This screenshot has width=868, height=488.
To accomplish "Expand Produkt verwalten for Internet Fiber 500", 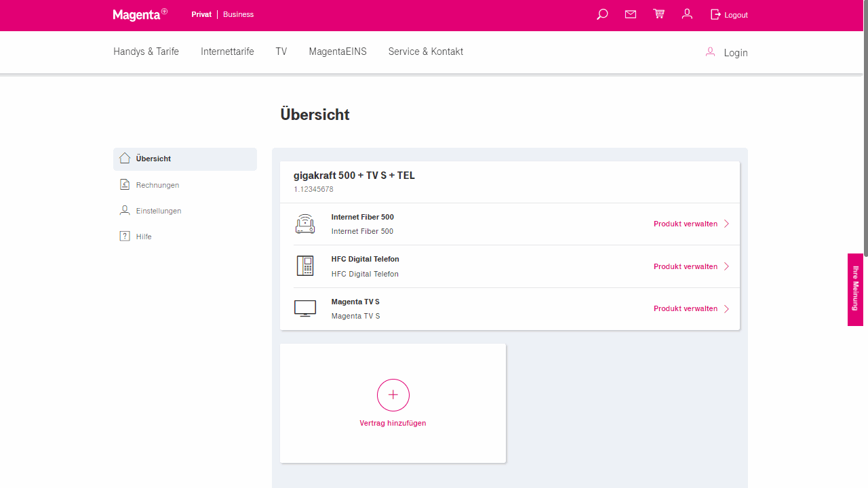I will (x=686, y=224).
